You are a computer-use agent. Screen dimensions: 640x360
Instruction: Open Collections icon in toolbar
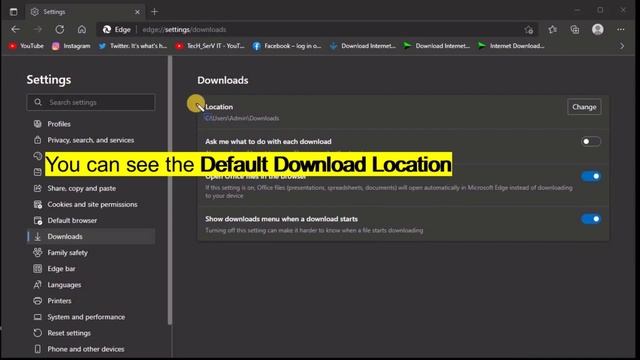[x=575, y=29]
